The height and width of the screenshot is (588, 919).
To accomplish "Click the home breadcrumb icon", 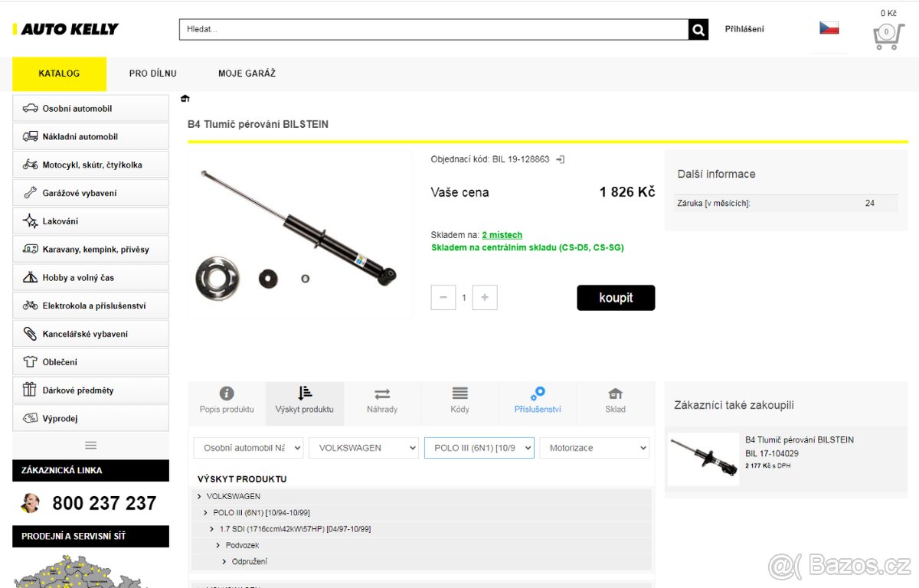I will [x=185, y=99].
